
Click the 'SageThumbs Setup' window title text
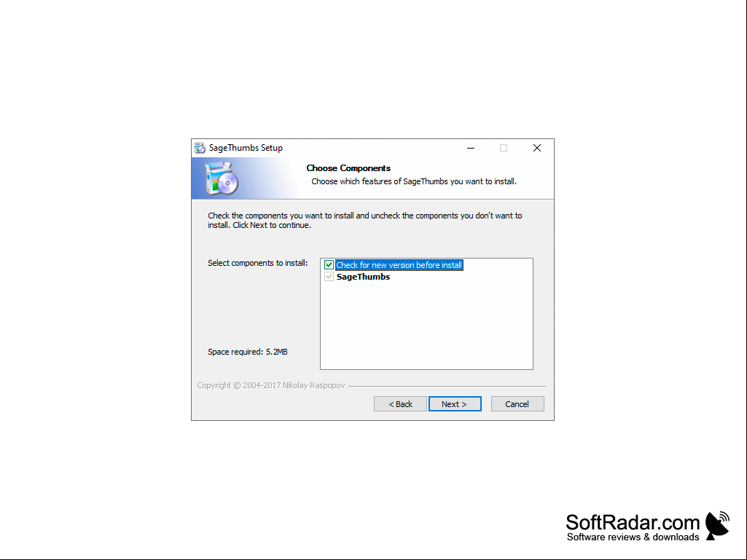click(246, 148)
